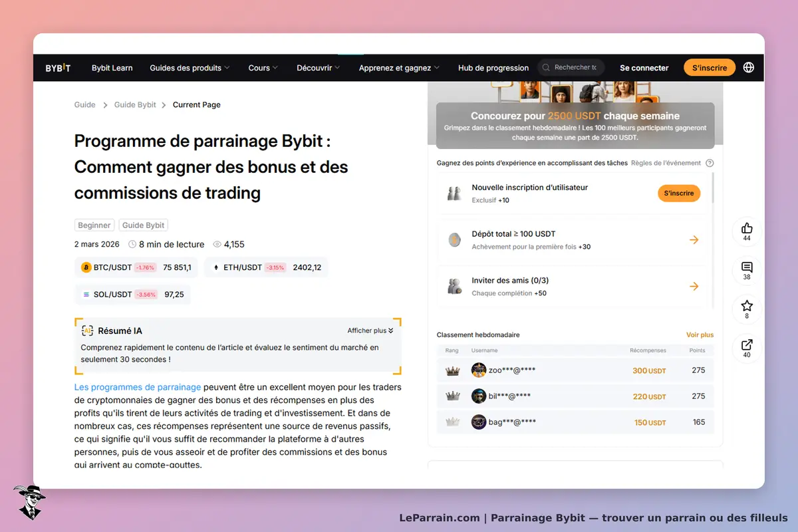Image resolution: width=798 pixels, height=532 pixels.
Task: Open Hub de progression menu item
Action: (x=493, y=68)
